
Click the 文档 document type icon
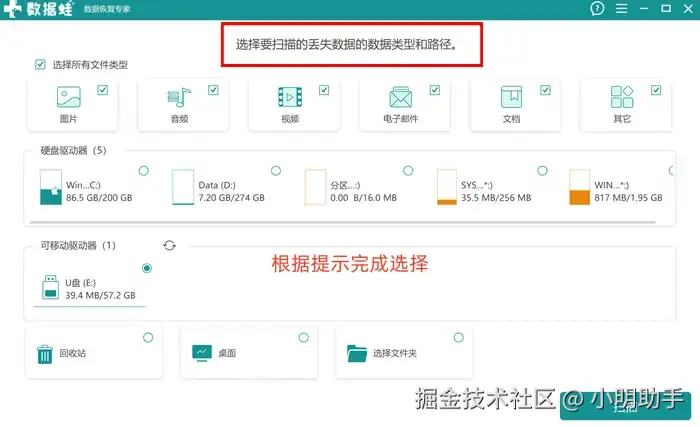[x=511, y=97]
